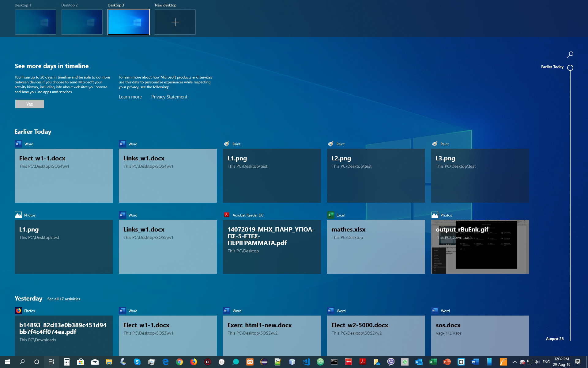
Task: Switch to Desktop 1
Action: coord(35,22)
